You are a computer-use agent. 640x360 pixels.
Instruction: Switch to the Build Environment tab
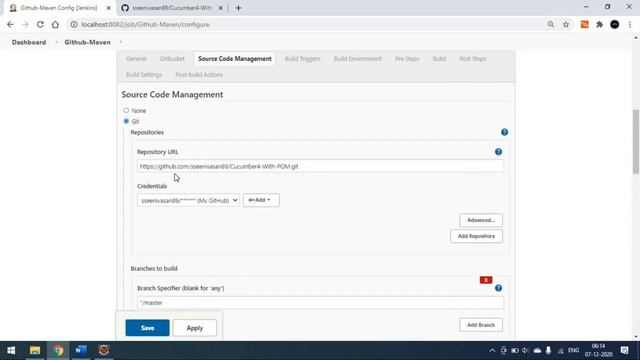point(358,59)
